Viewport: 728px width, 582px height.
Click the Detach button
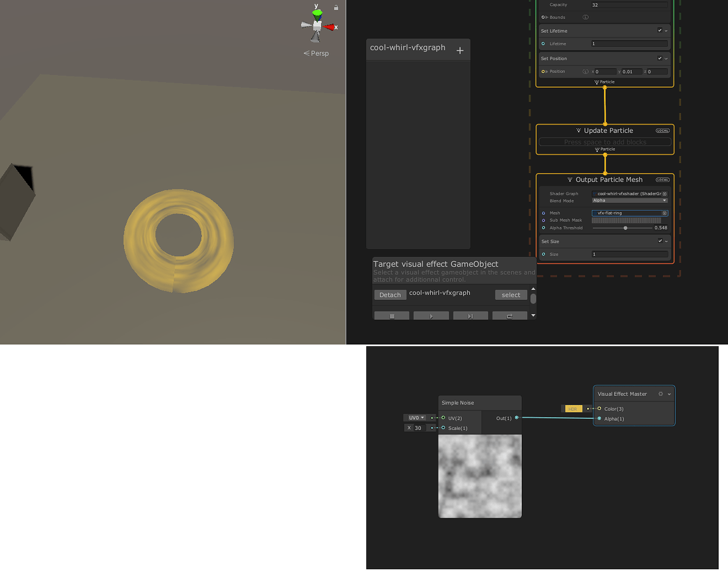click(x=390, y=295)
